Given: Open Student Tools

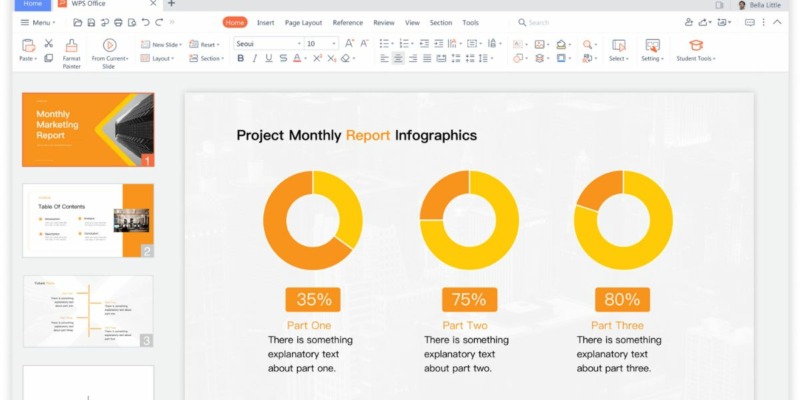Looking at the screenshot, I should 696,50.
